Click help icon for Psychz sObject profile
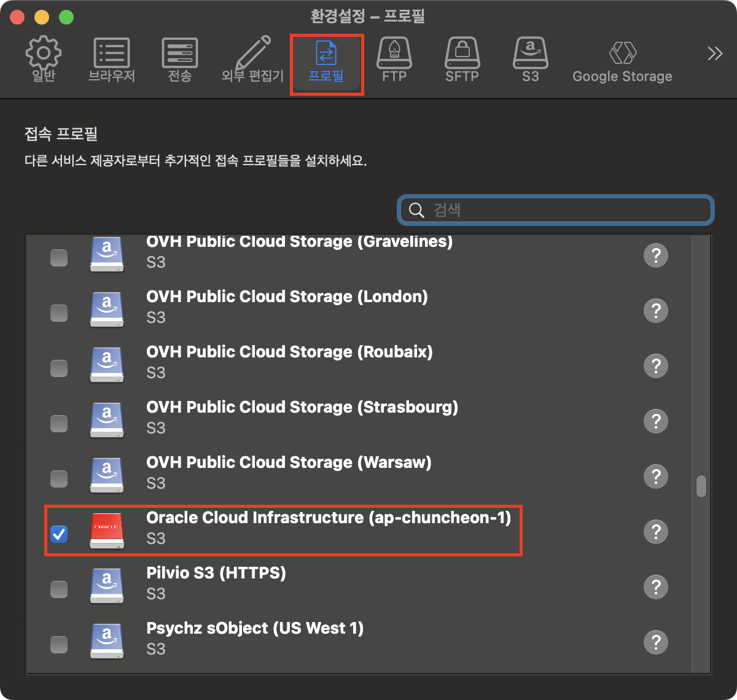The image size is (737, 700). [x=655, y=642]
